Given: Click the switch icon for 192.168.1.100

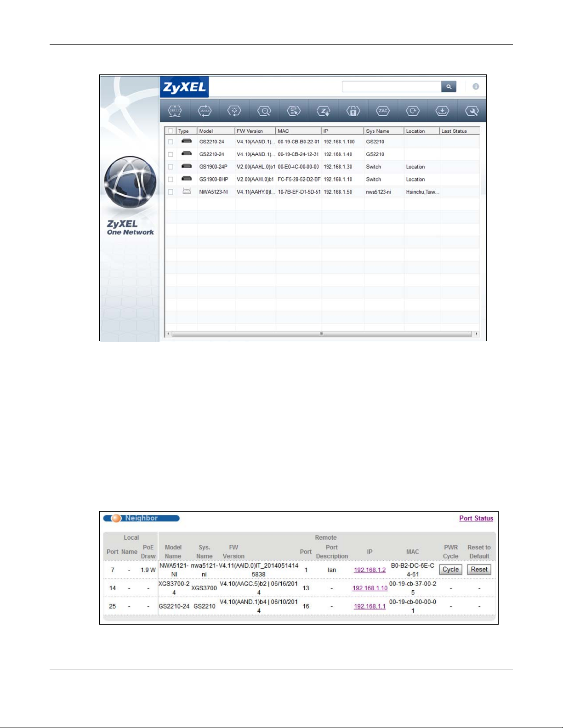Looking at the screenshot, I should click(187, 141).
